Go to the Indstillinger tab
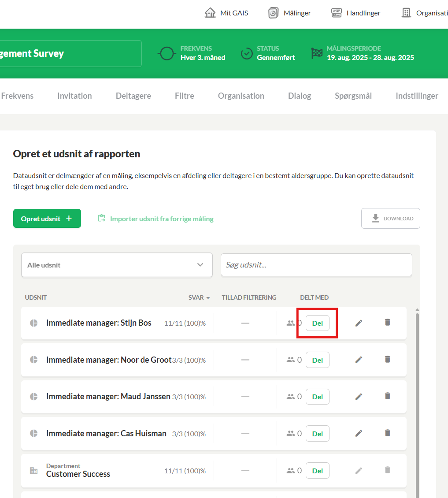Viewport: 448px width, 498px height. click(417, 96)
